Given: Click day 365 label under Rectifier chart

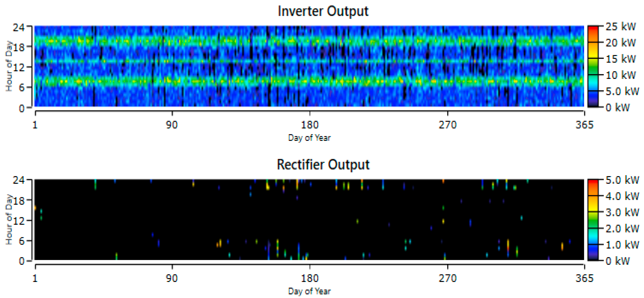Looking at the screenshot, I should click(x=584, y=278).
